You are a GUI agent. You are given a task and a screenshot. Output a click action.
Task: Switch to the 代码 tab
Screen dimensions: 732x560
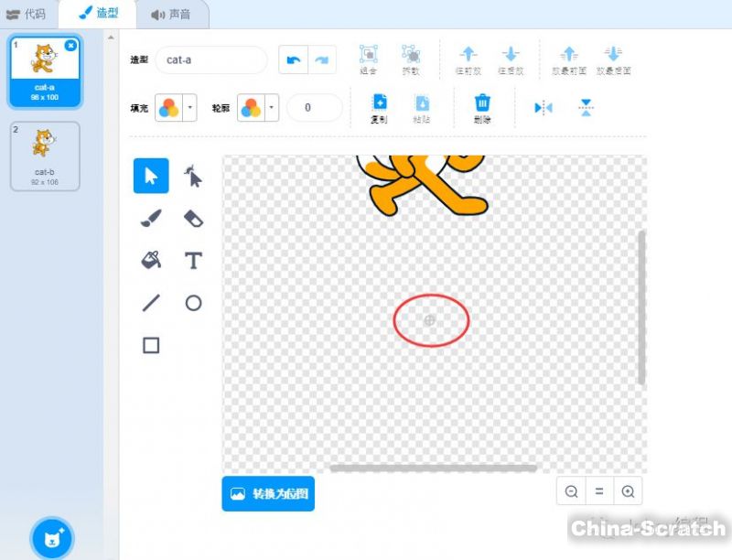coord(27,14)
